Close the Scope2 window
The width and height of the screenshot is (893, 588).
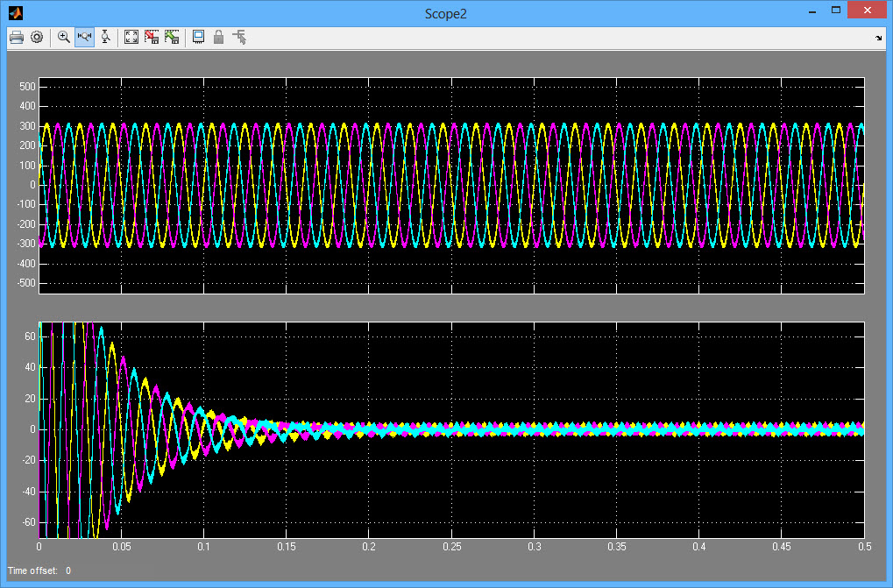pyautogui.click(x=868, y=11)
